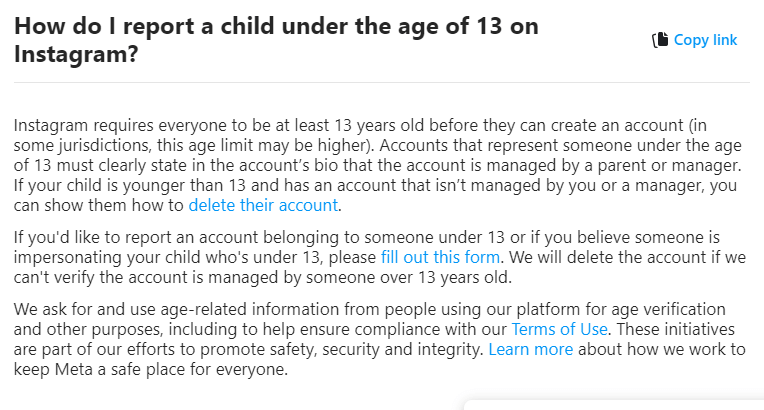Click the floating white panel at bottom right

(x=614, y=405)
